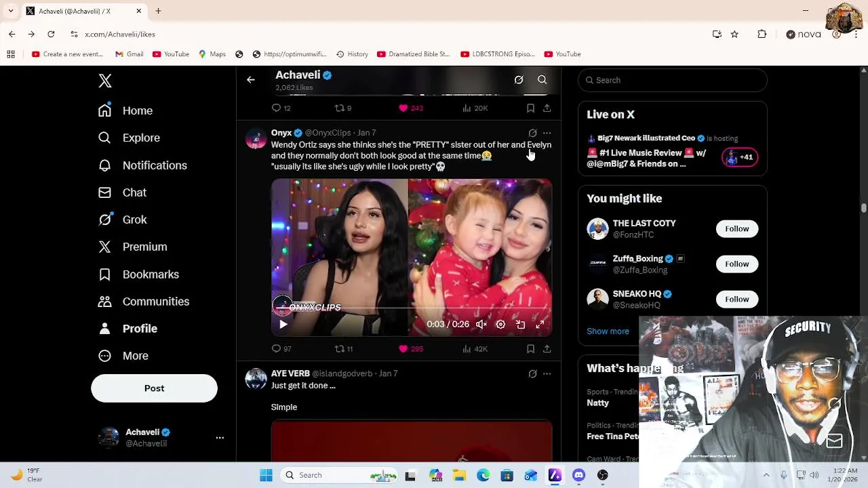Unlike the Onyx post with 295 likes

coord(411,349)
